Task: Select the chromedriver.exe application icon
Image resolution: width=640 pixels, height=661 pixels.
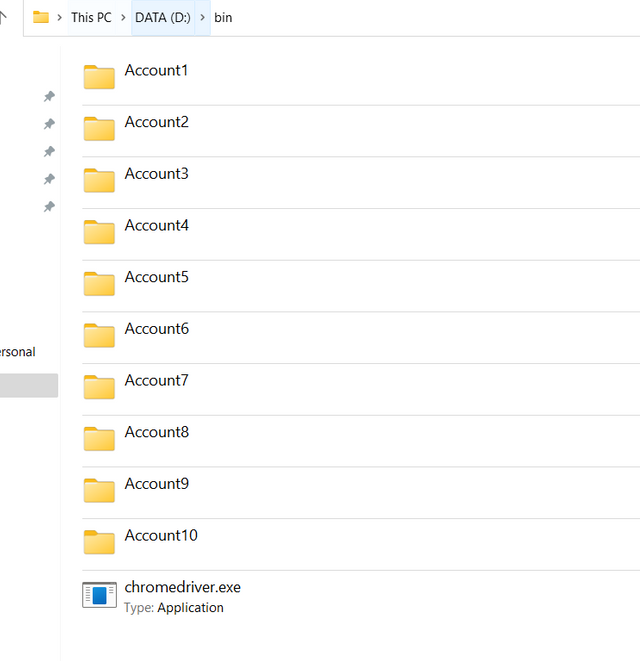Action: (x=99, y=595)
